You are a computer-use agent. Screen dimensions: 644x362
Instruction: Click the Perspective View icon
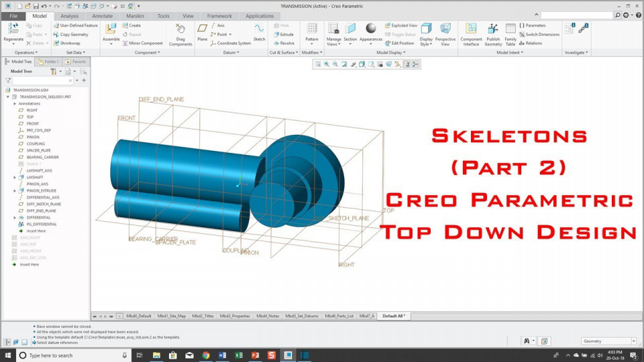pos(445,28)
